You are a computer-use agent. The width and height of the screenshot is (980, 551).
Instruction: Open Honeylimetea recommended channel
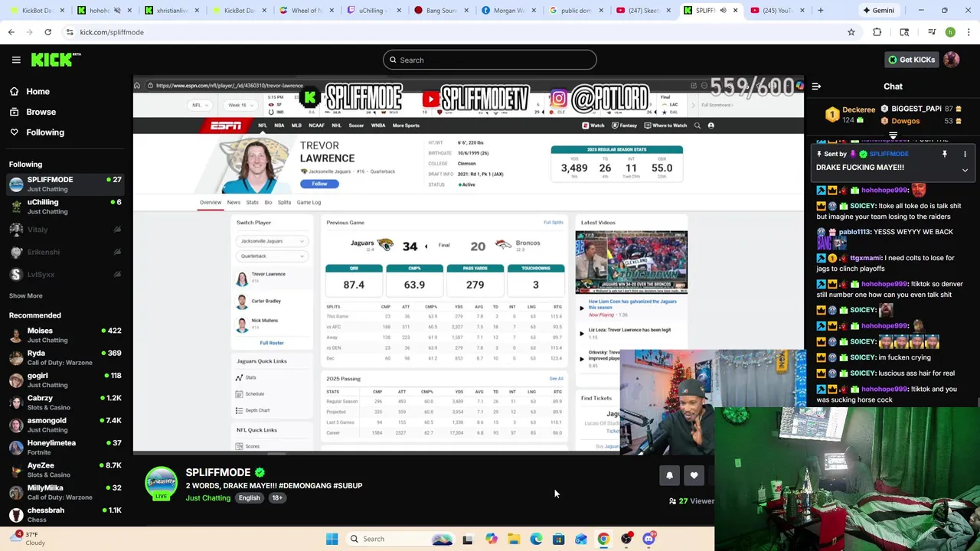click(x=66, y=447)
